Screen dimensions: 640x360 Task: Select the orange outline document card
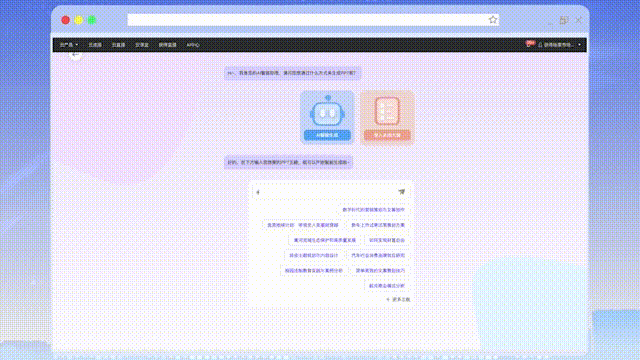(387, 117)
